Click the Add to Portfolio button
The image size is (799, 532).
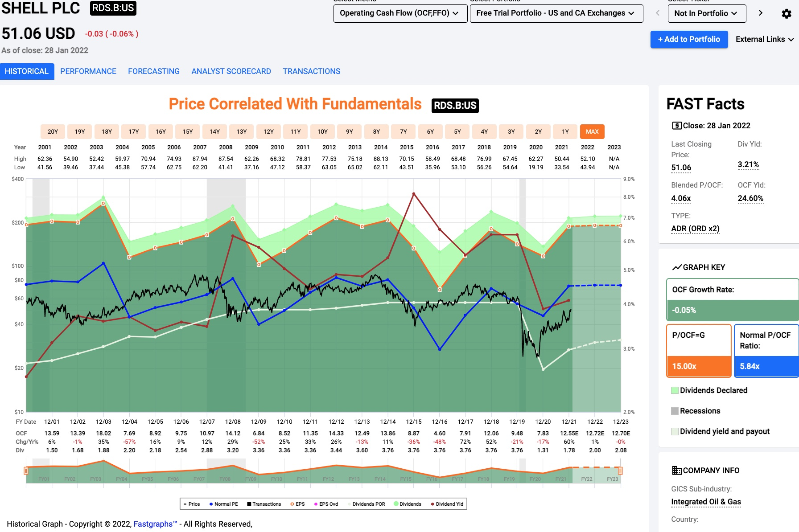689,39
